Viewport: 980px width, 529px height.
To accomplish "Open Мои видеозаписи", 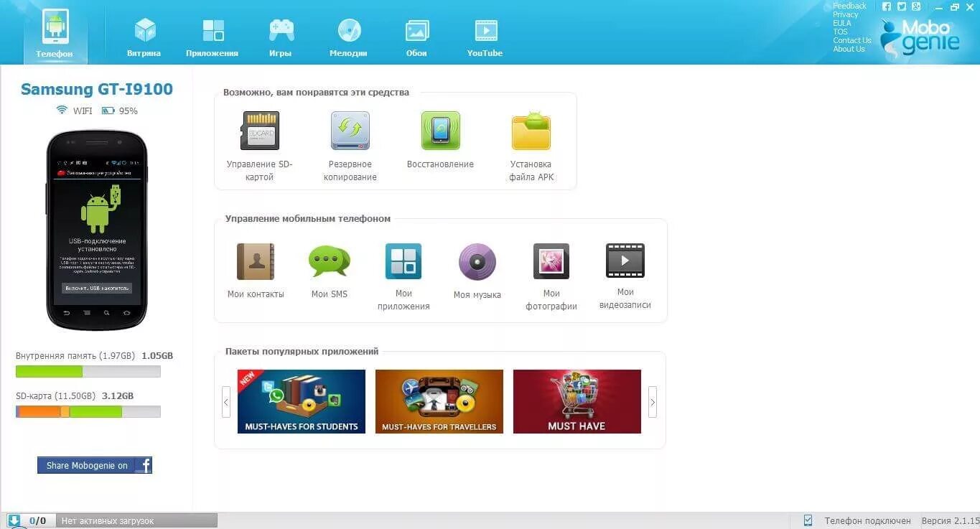I will 625,276.
